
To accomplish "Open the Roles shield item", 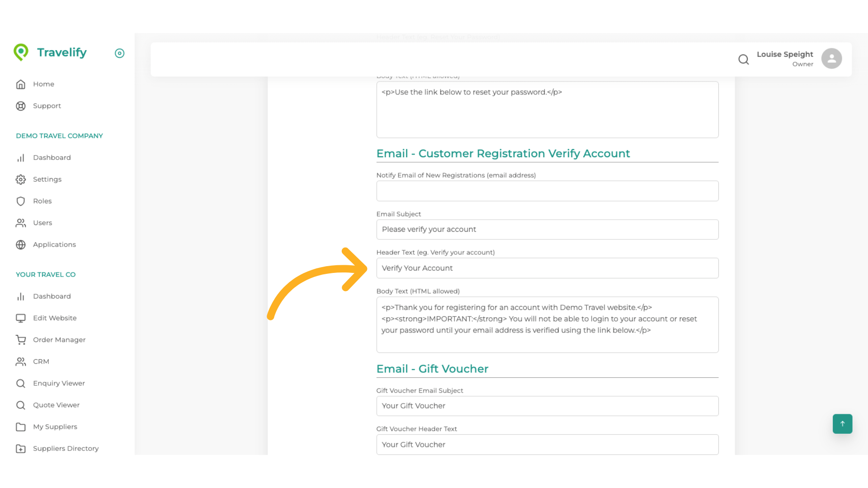I will coord(42,201).
